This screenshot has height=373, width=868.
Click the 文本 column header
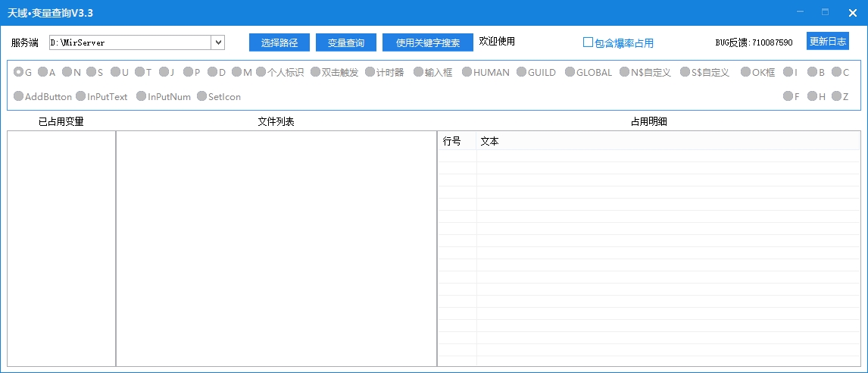click(x=668, y=141)
